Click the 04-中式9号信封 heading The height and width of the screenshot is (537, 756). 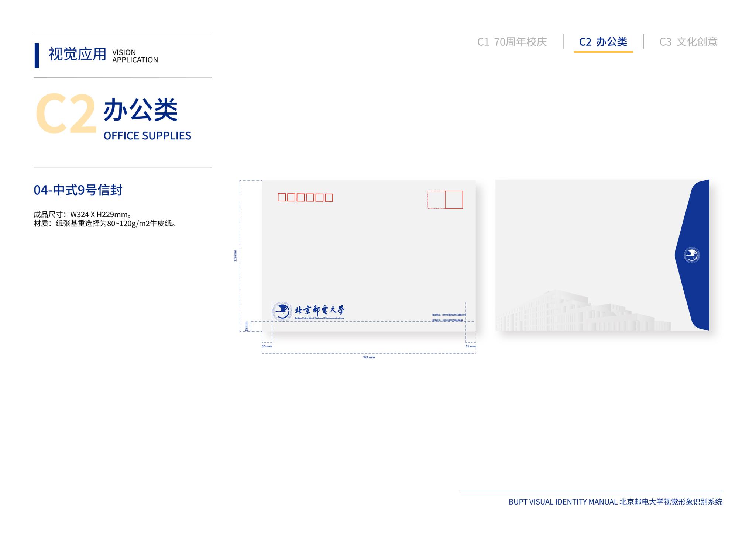[78, 190]
